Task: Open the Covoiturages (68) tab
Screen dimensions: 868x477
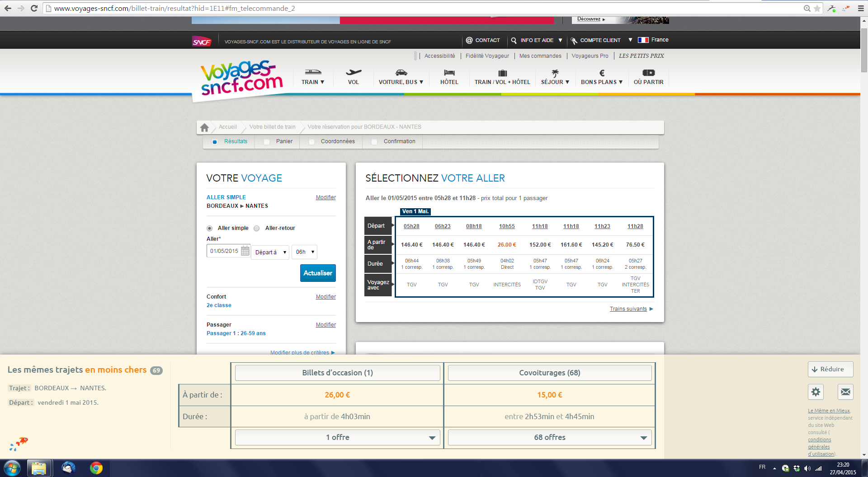Action: 550,373
